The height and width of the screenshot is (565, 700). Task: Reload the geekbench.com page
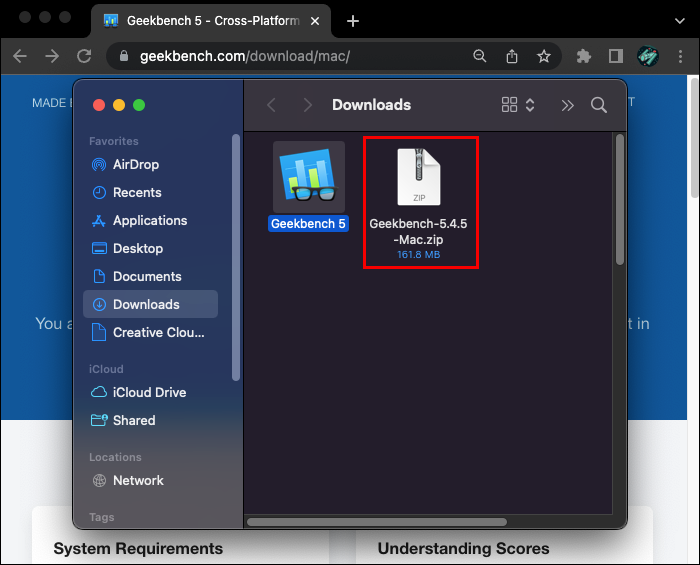(84, 56)
